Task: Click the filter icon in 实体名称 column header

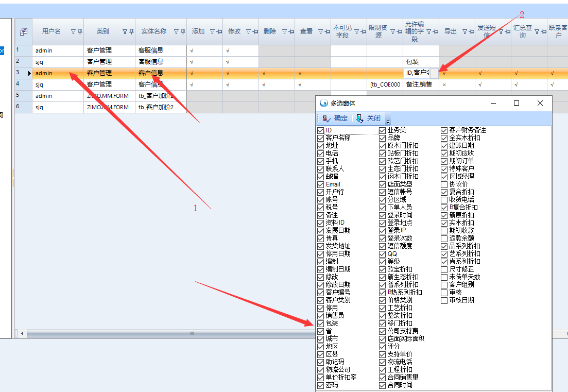Action: point(176,32)
